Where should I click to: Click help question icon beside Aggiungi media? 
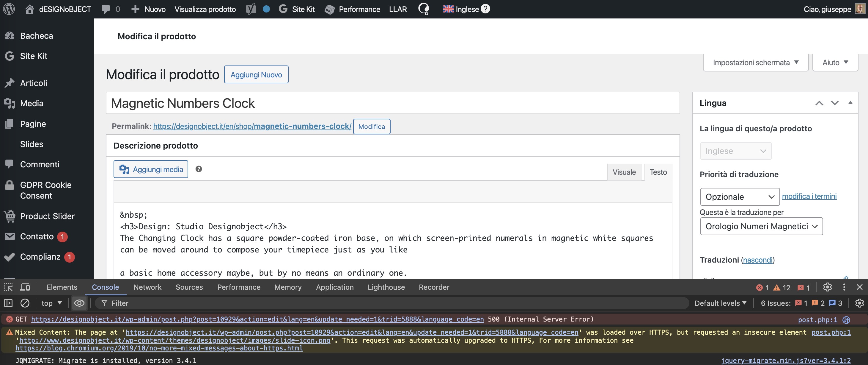pos(199,169)
